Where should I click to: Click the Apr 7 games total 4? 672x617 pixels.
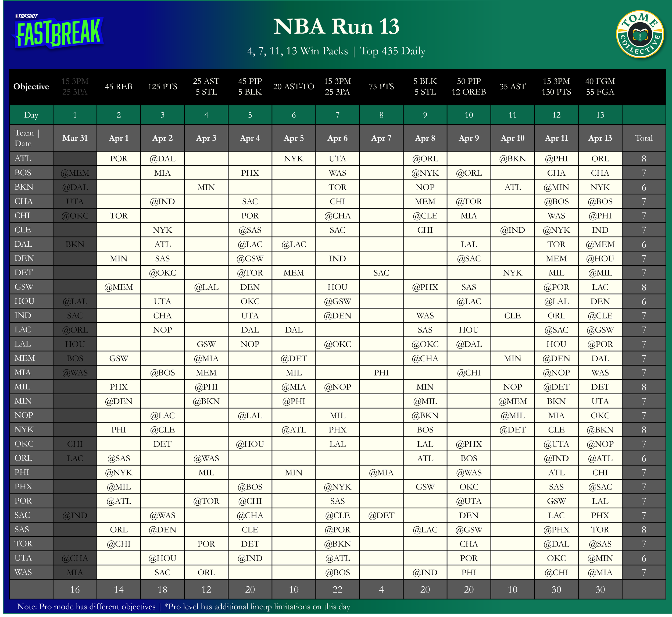pyautogui.click(x=381, y=590)
